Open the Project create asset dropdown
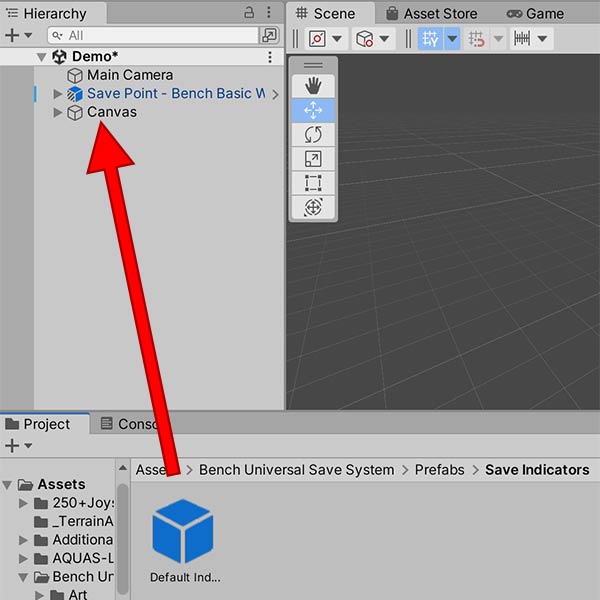This screenshot has height=600, width=600. pyautogui.click(x=18, y=445)
